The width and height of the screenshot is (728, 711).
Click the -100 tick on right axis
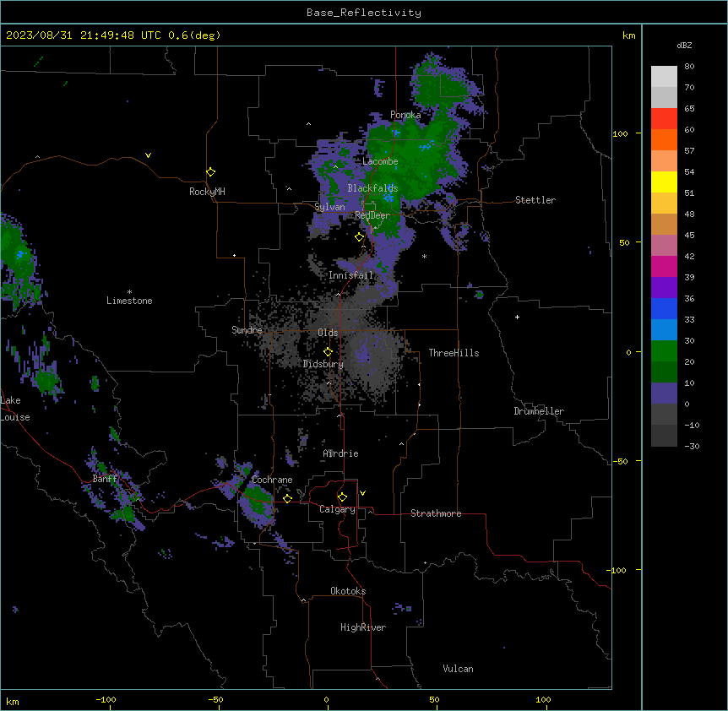617,570
